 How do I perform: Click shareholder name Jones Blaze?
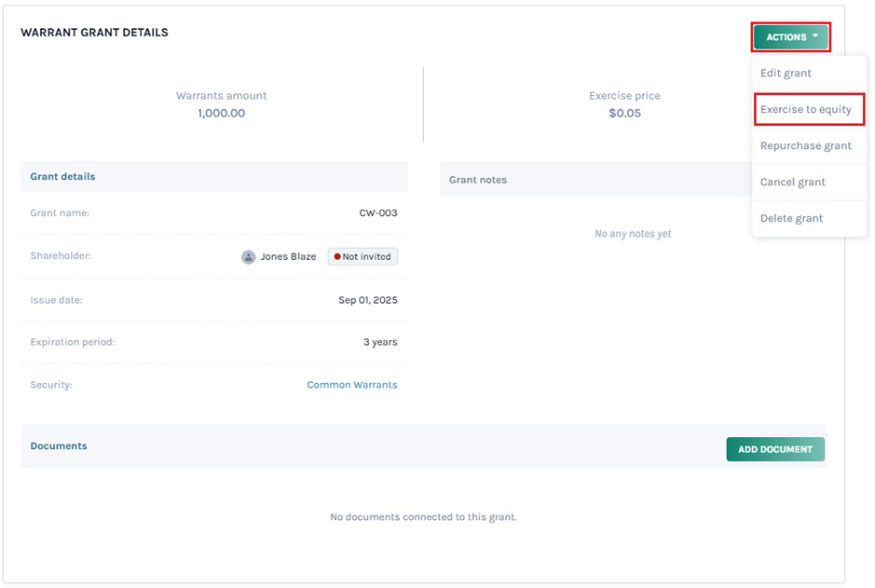(x=288, y=257)
